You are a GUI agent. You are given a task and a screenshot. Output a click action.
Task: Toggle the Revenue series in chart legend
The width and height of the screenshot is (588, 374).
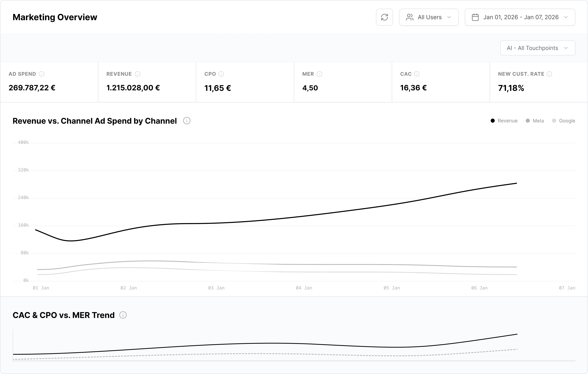pyautogui.click(x=507, y=121)
